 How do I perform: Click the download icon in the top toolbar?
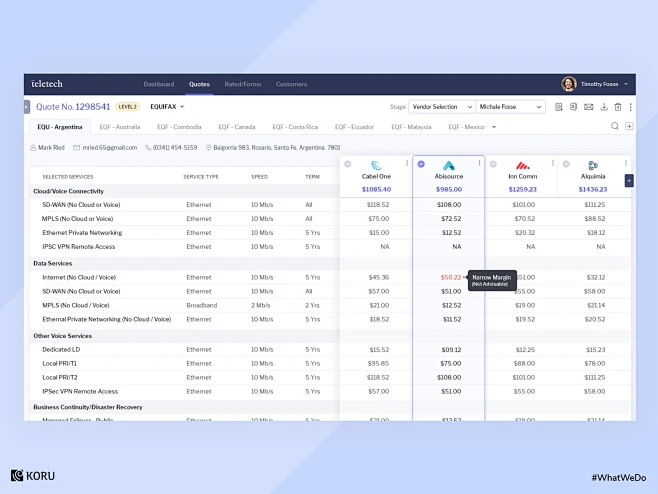[x=603, y=107]
